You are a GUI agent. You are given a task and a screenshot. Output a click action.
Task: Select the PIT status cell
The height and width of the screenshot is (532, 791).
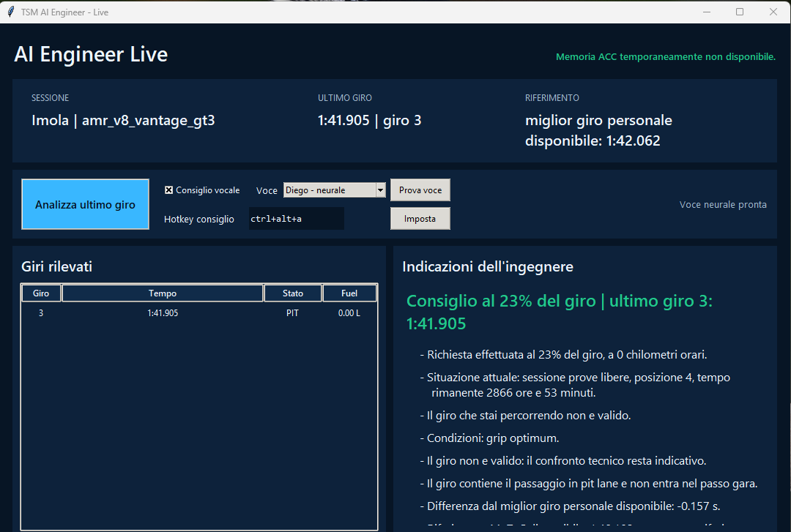292,313
